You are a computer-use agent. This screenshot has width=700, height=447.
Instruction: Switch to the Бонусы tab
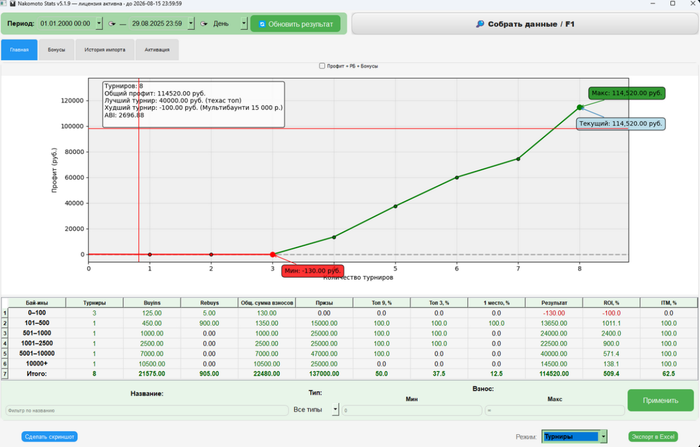coord(56,49)
